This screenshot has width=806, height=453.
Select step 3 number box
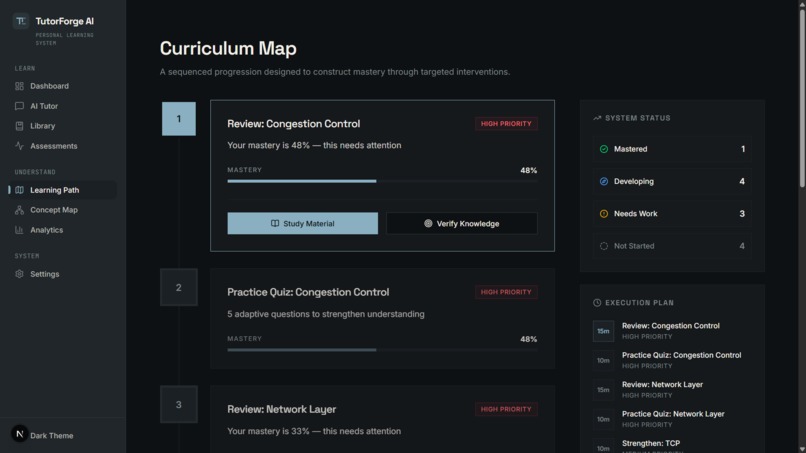pyautogui.click(x=179, y=405)
